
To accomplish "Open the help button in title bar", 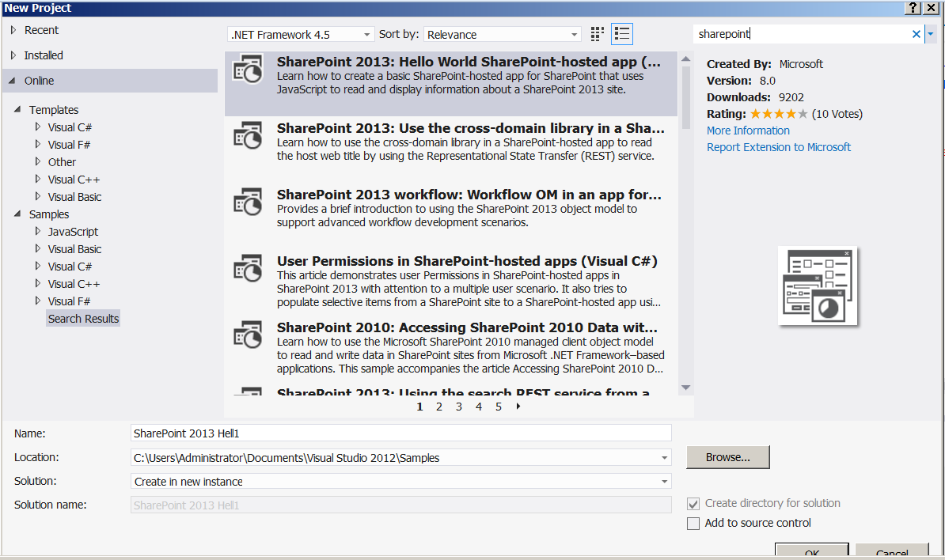I will pyautogui.click(x=913, y=7).
